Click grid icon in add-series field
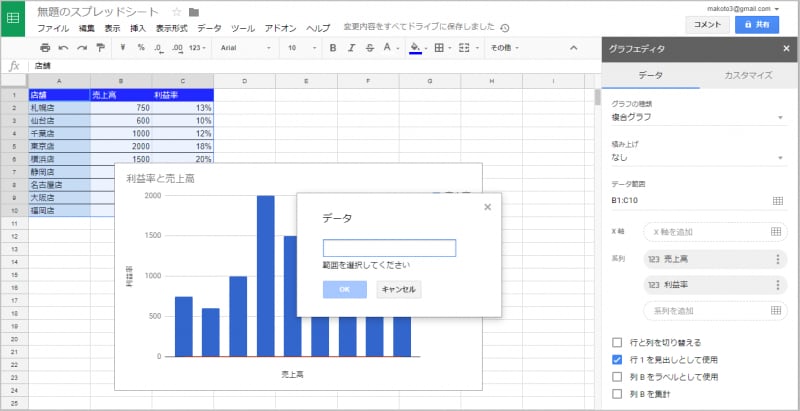800x411 pixels. pyautogui.click(x=776, y=310)
